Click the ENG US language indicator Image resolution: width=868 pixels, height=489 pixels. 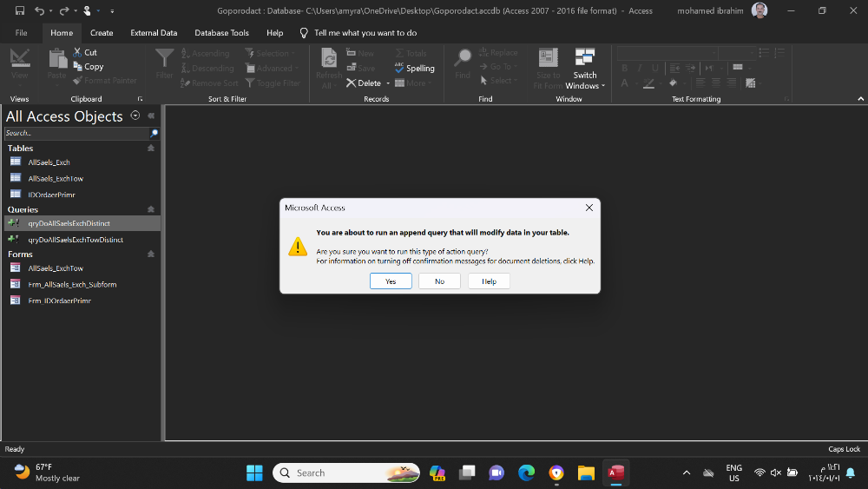(x=734, y=473)
